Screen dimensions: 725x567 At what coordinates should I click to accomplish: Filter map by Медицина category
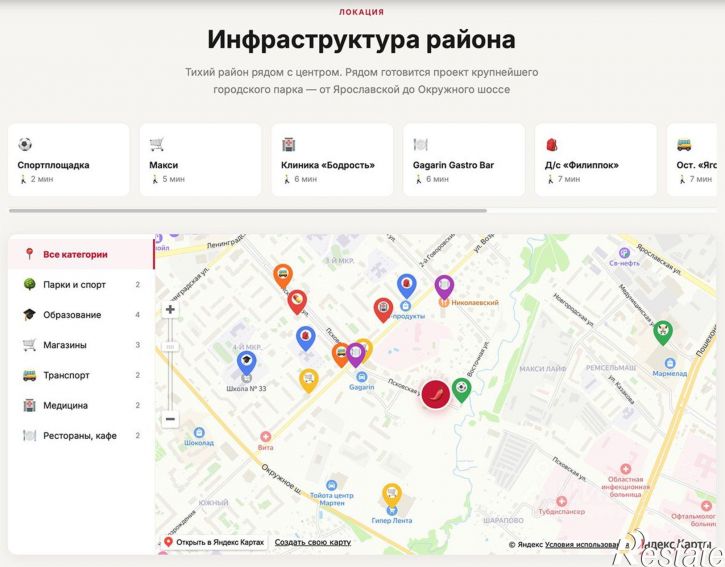point(81,405)
